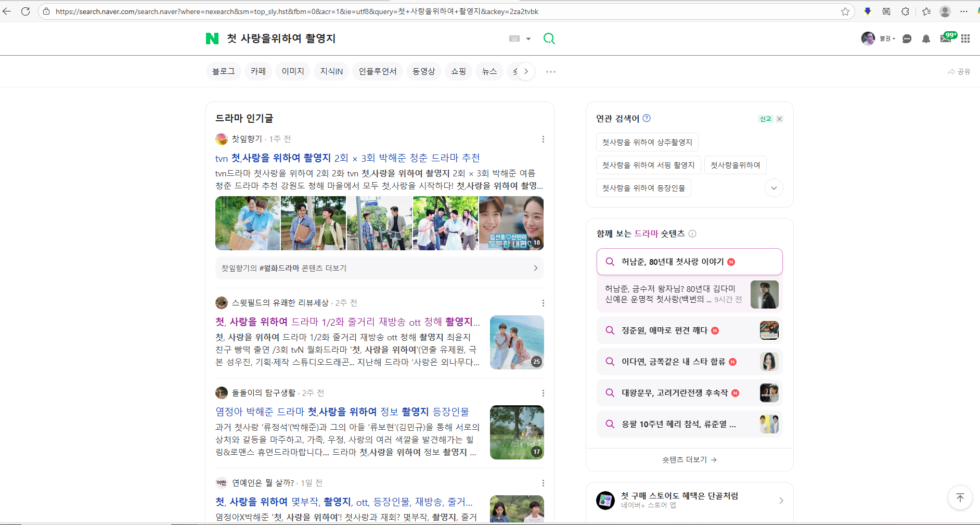This screenshot has width=980, height=525.
Task: Open the Naver services grid icon
Action: point(965,39)
